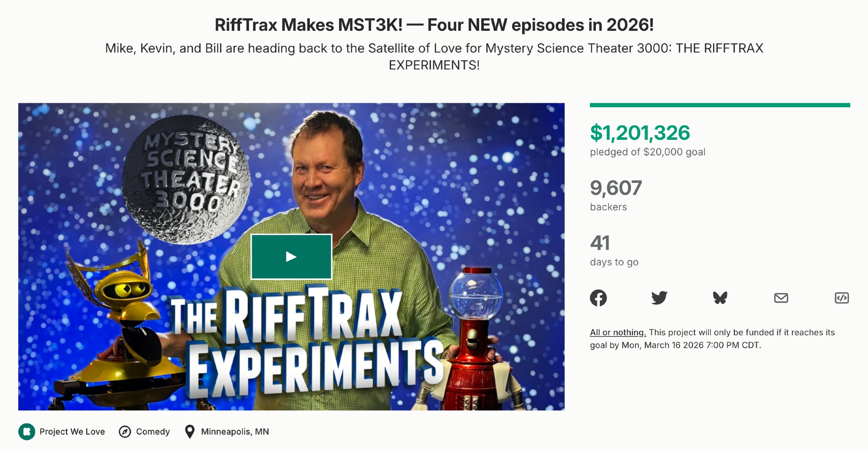Play the project video

pyautogui.click(x=291, y=257)
